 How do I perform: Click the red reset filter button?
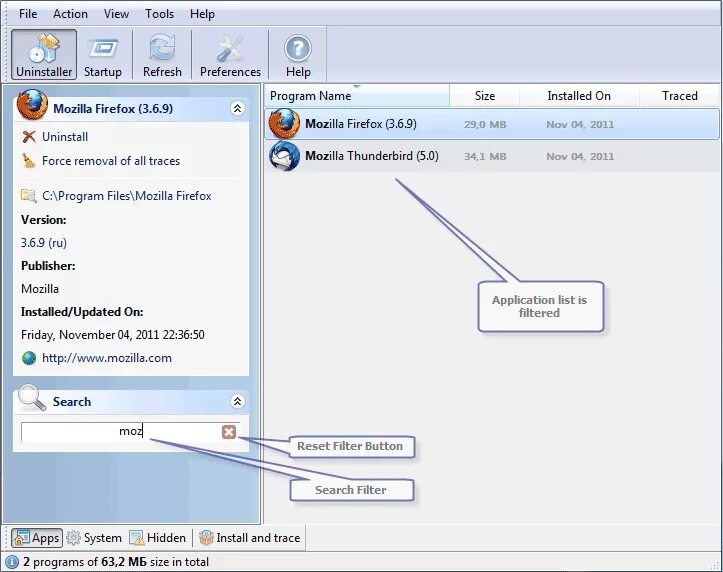229,432
